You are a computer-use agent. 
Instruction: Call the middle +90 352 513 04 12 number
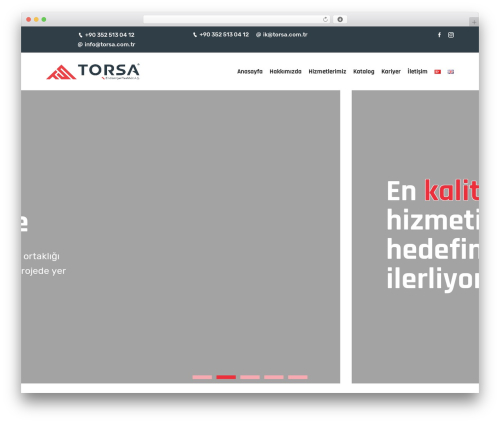pyautogui.click(x=224, y=34)
